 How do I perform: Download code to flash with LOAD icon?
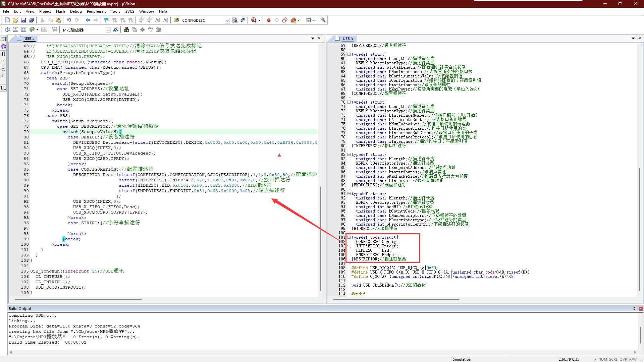click(x=55, y=29)
